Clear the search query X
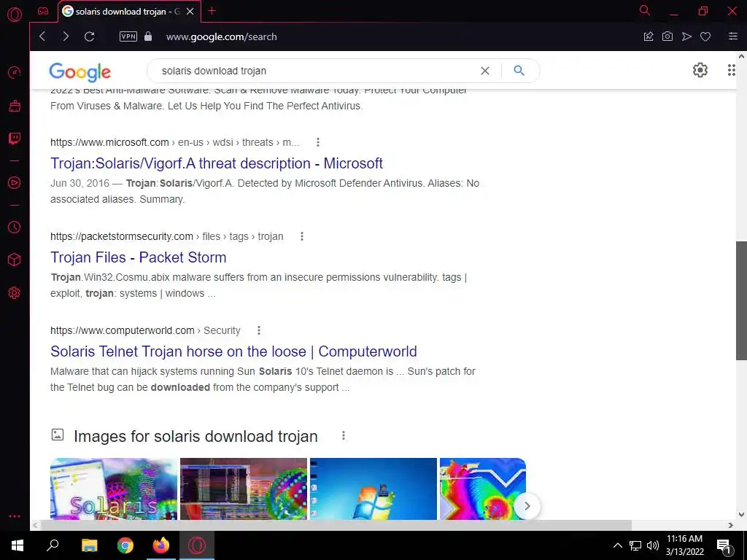 click(485, 71)
